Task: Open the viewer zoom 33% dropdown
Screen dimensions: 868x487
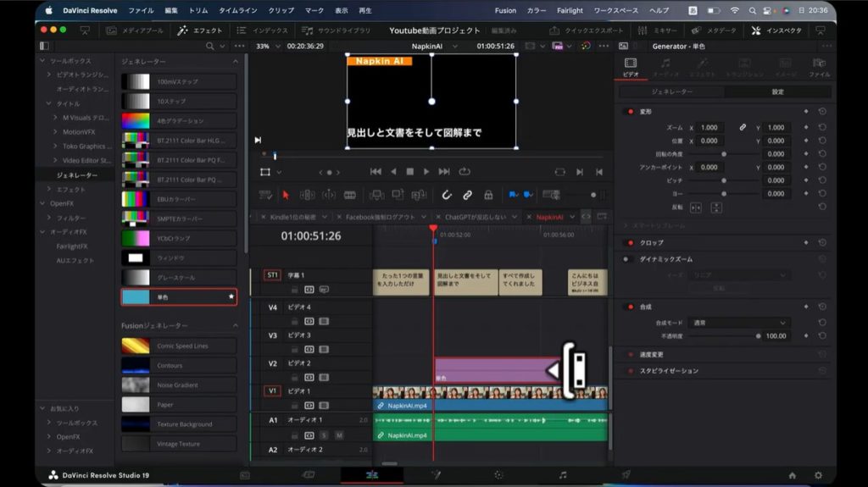Action: 268,46
